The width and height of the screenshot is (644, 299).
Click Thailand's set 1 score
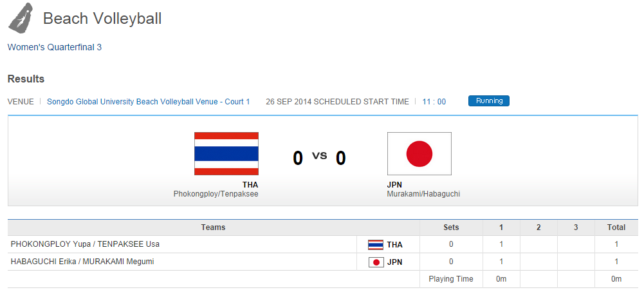(x=501, y=244)
